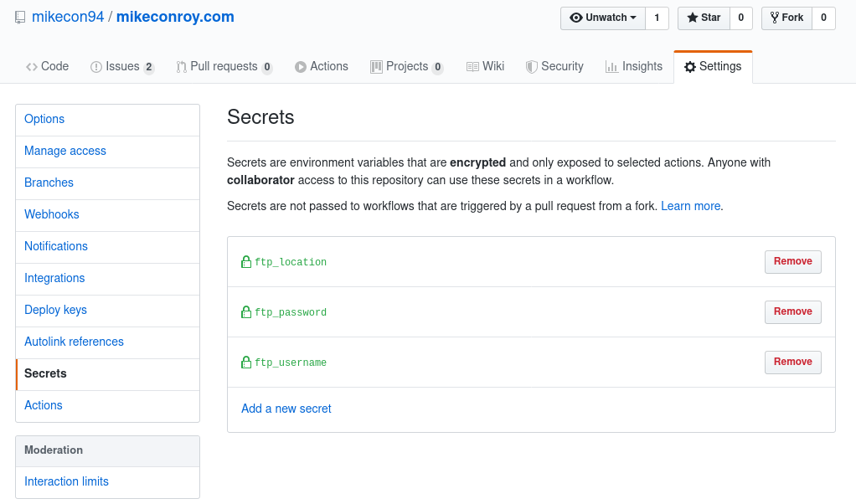Image resolution: width=856 pixels, height=504 pixels.
Task: Click Add a new secret
Action: tap(286, 409)
